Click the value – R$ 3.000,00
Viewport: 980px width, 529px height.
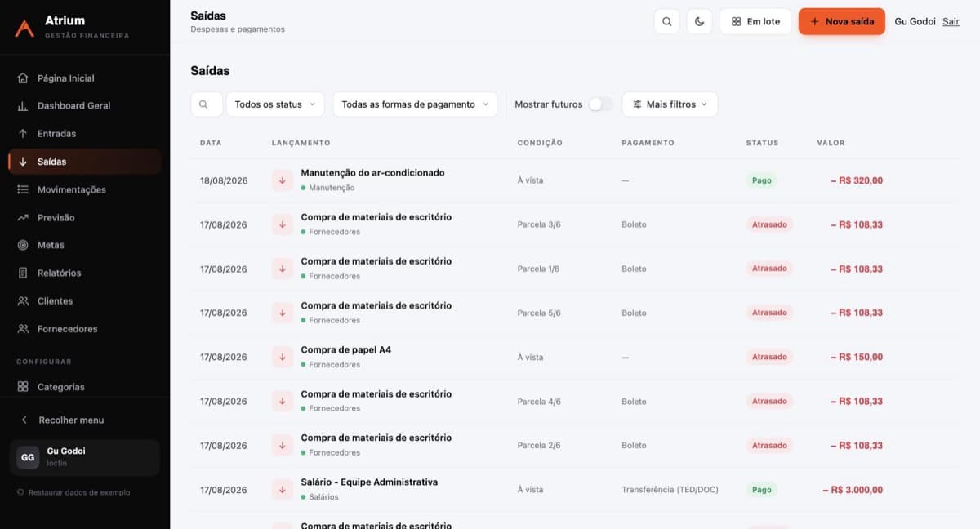853,490
